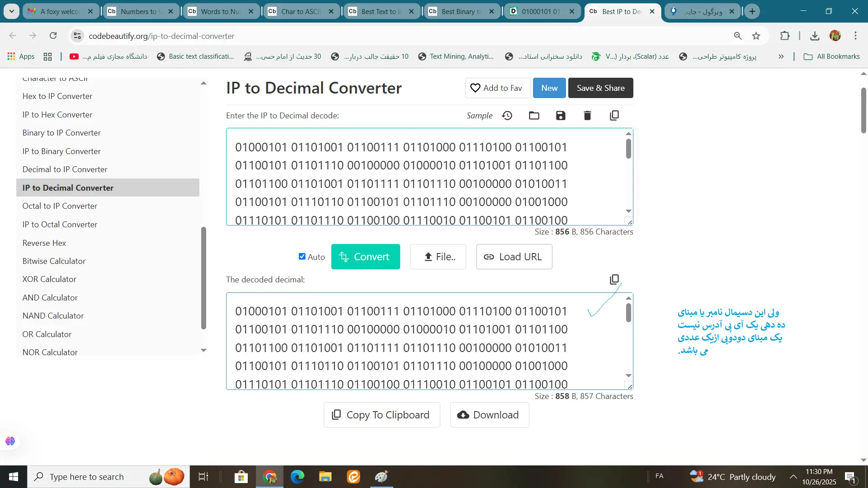Open the folder icon above the input box
Viewport: 868px width, 488px height.
pos(534,116)
